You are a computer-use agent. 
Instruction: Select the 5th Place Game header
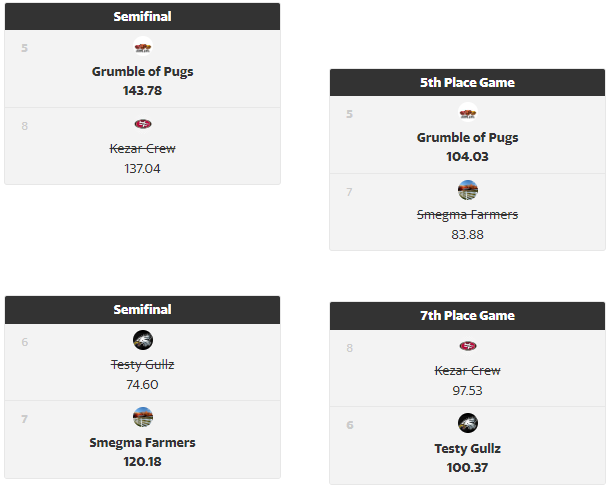[x=468, y=83]
